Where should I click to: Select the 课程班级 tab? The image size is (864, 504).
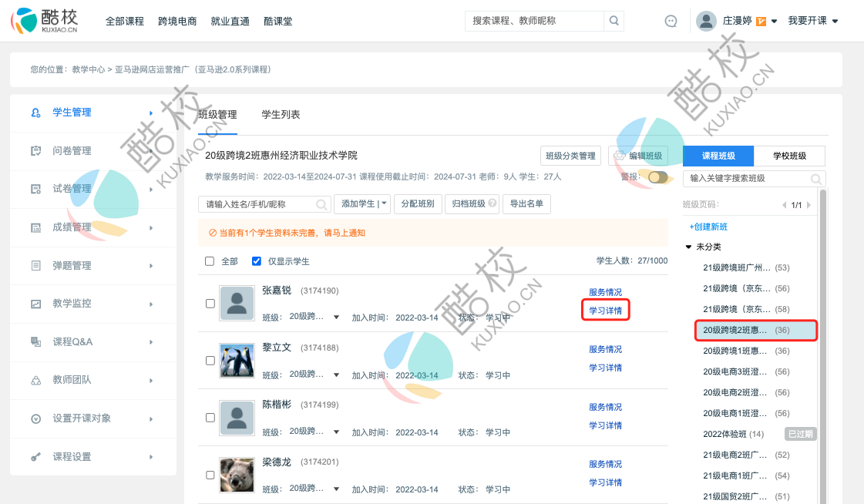pyautogui.click(x=718, y=156)
